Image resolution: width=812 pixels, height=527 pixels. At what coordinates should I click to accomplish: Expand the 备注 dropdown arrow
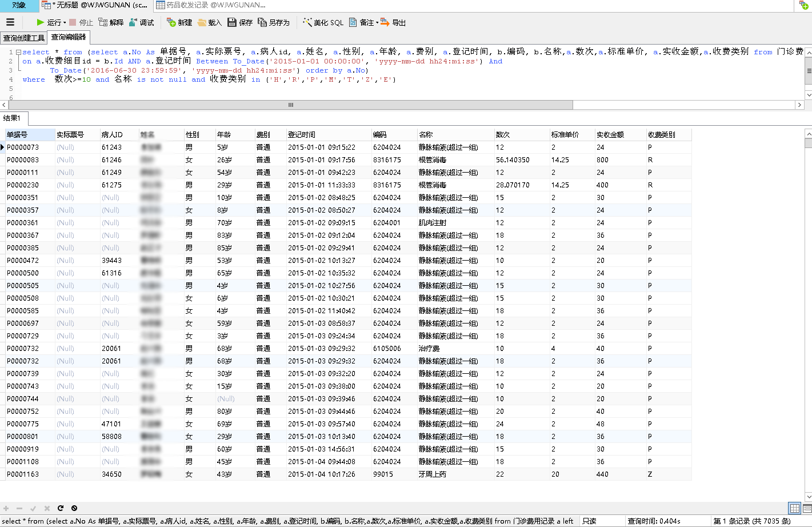377,23
